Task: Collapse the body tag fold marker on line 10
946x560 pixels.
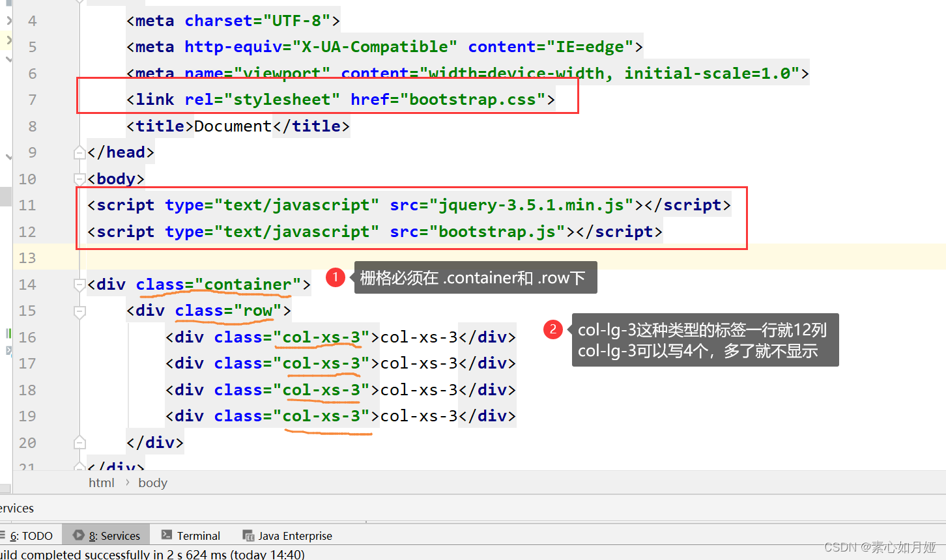Action: coord(79,178)
